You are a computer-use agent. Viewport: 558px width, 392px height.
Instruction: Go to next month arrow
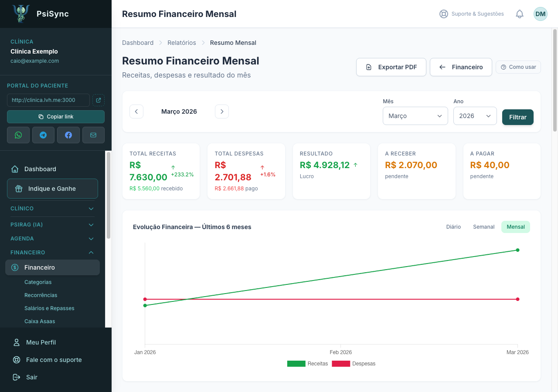[x=222, y=112]
